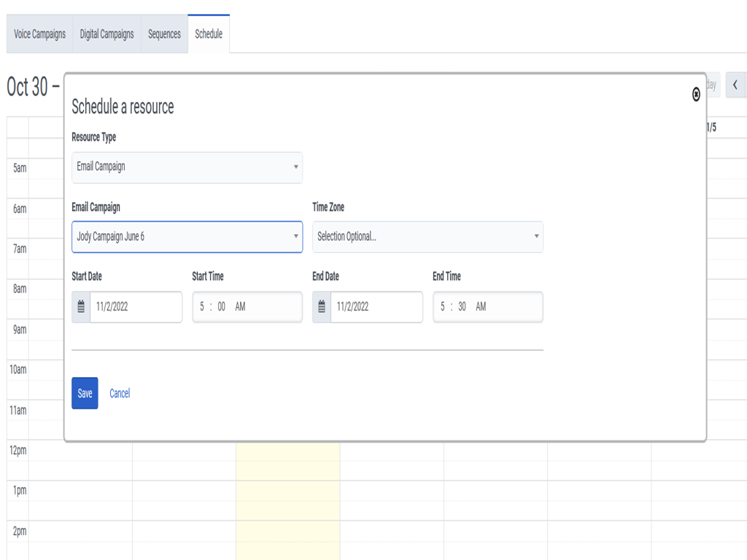Close the Schedule a resource dialog

tap(696, 94)
